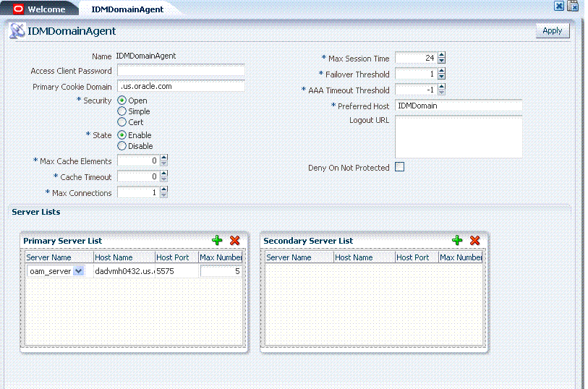Click the IDMDomainAgent satellite agent icon

coord(17,31)
